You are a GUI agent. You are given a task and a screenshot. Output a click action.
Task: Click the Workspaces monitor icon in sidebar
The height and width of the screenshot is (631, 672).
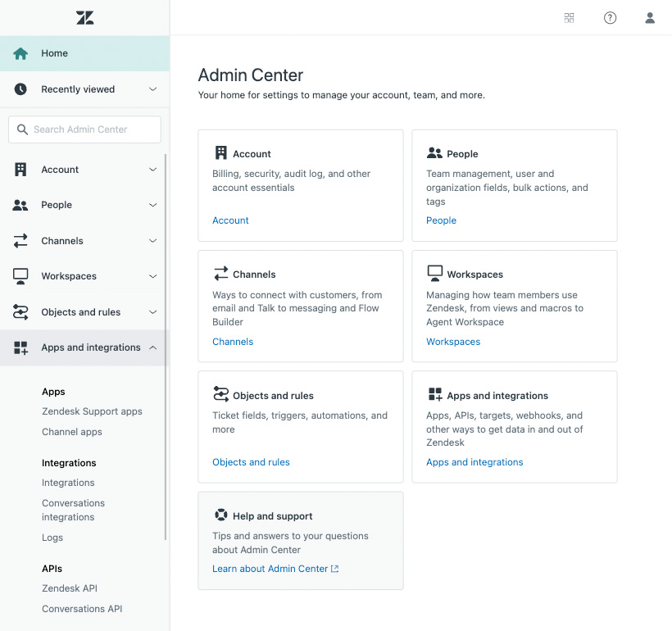pyautogui.click(x=20, y=276)
